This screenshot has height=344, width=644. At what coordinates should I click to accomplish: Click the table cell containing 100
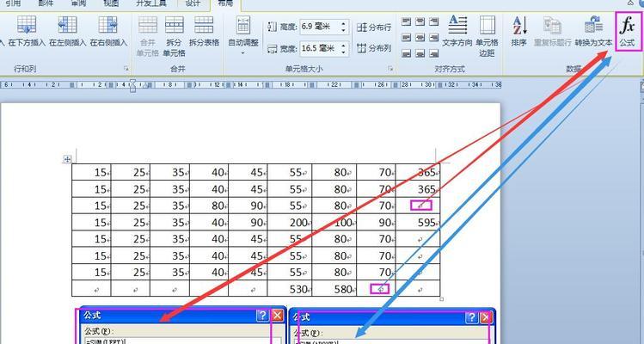point(334,223)
